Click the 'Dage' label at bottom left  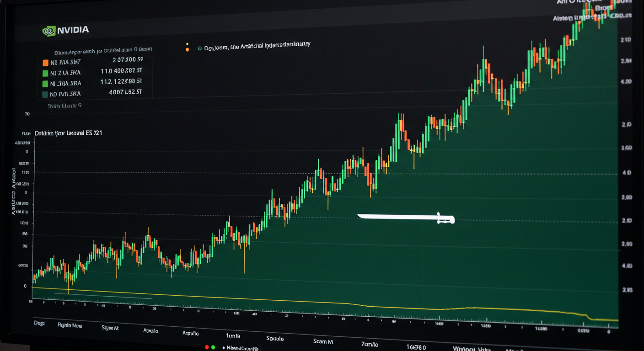(x=39, y=323)
